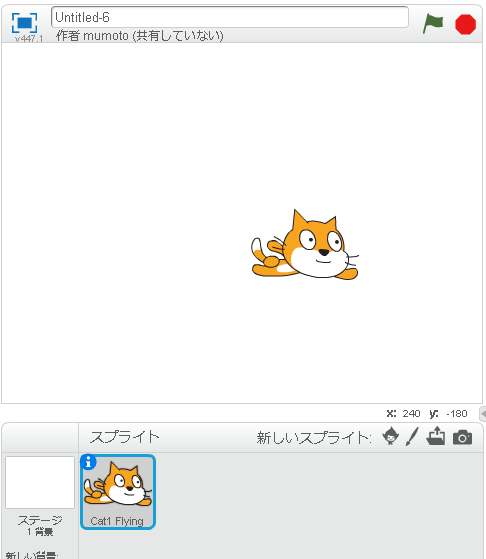Screen dimensions: 486x559
Task: Start the project with the green flag
Action: (433, 24)
